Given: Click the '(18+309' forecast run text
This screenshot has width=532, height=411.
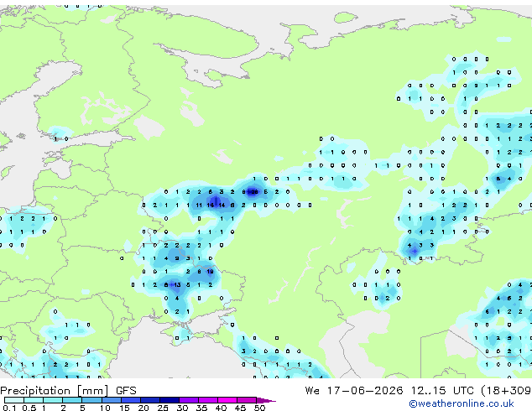Looking at the screenshot, I should pyautogui.click(x=507, y=391).
